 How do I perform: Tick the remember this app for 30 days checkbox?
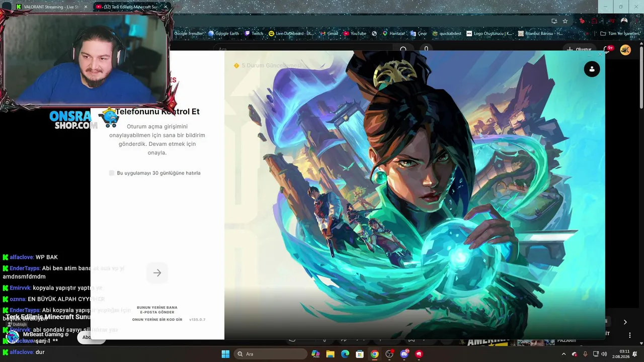pos(112,173)
